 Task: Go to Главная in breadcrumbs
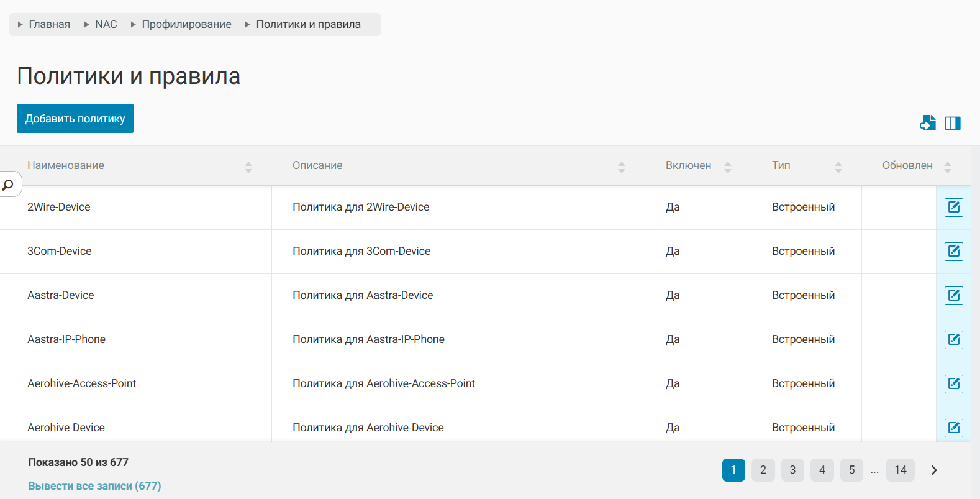coord(49,24)
